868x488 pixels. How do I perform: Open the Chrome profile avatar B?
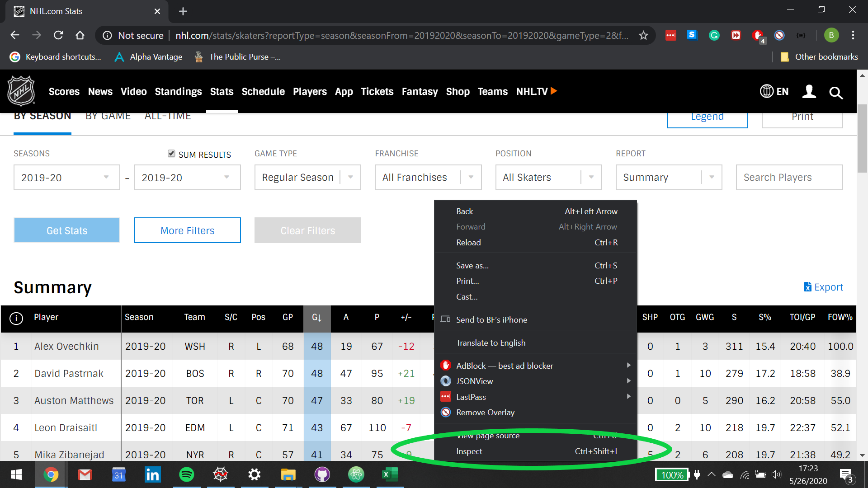pos(831,35)
